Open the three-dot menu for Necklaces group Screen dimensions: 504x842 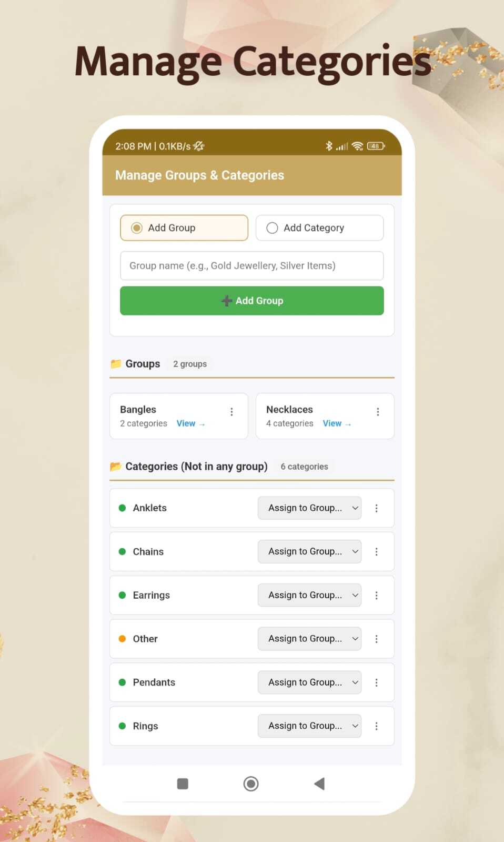click(378, 411)
